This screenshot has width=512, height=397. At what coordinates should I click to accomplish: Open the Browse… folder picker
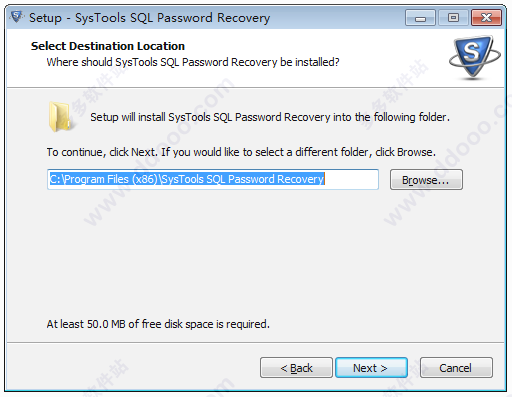pyautogui.click(x=426, y=180)
